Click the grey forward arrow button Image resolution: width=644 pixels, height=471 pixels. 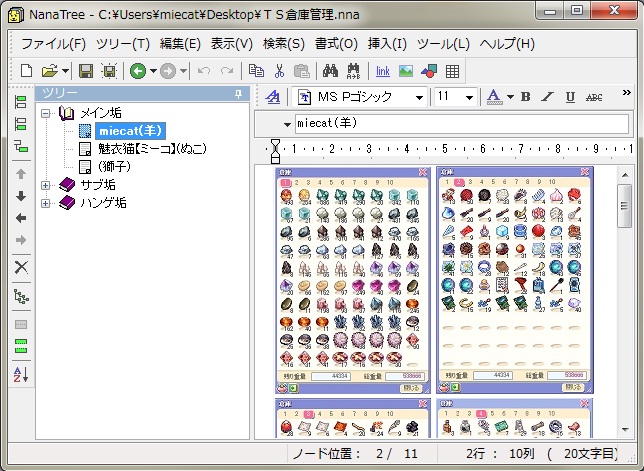coord(168,71)
